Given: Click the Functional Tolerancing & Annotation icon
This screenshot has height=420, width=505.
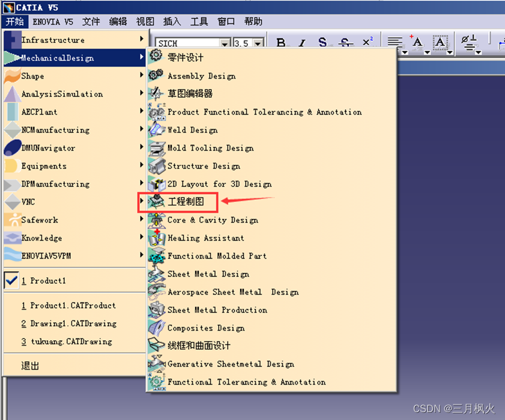Looking at the screenshot, I should (157, 382).
